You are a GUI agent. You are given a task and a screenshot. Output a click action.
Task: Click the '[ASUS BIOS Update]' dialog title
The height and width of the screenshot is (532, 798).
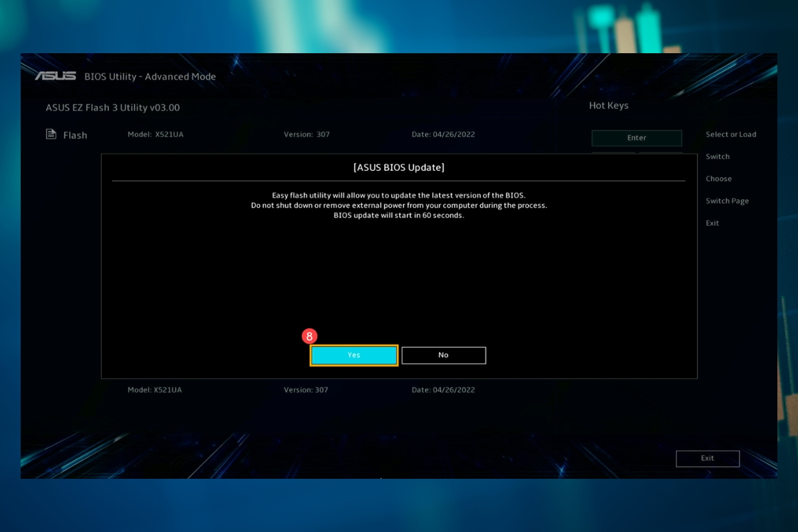tap(398, 168)
